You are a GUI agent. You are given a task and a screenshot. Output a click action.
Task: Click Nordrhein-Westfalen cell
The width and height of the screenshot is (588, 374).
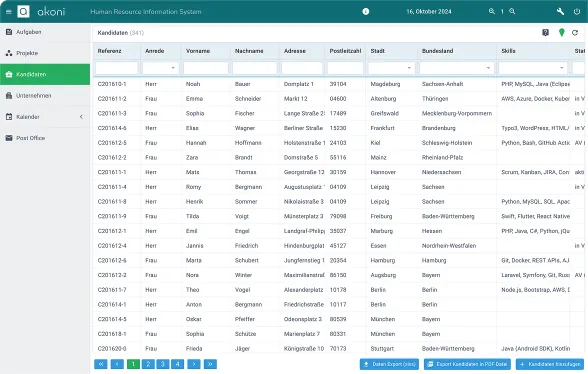(449, 246)
